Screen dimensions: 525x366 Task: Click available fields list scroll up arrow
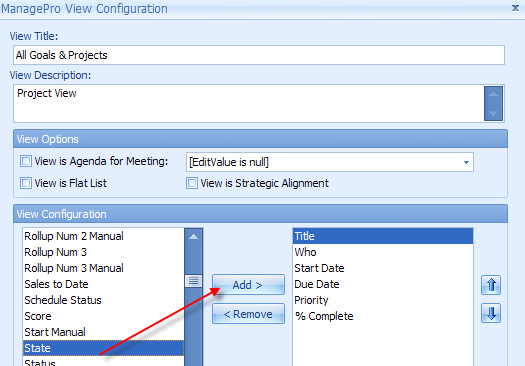(x=193, y=237)
